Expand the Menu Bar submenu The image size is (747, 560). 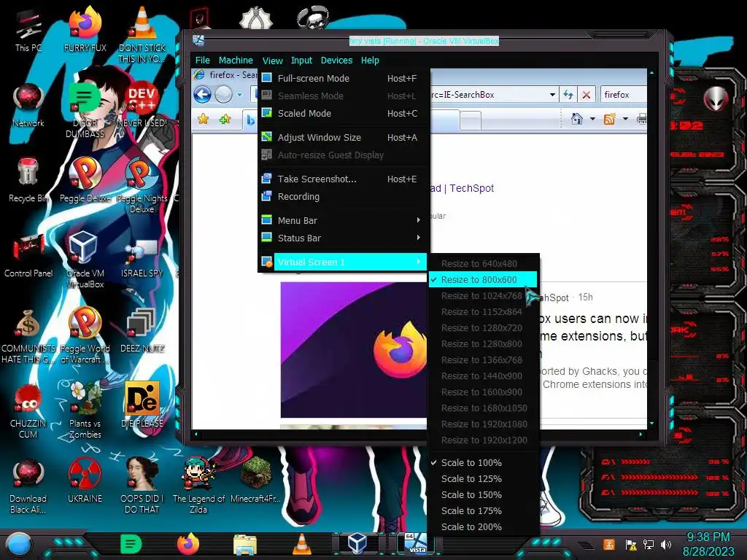343,220
